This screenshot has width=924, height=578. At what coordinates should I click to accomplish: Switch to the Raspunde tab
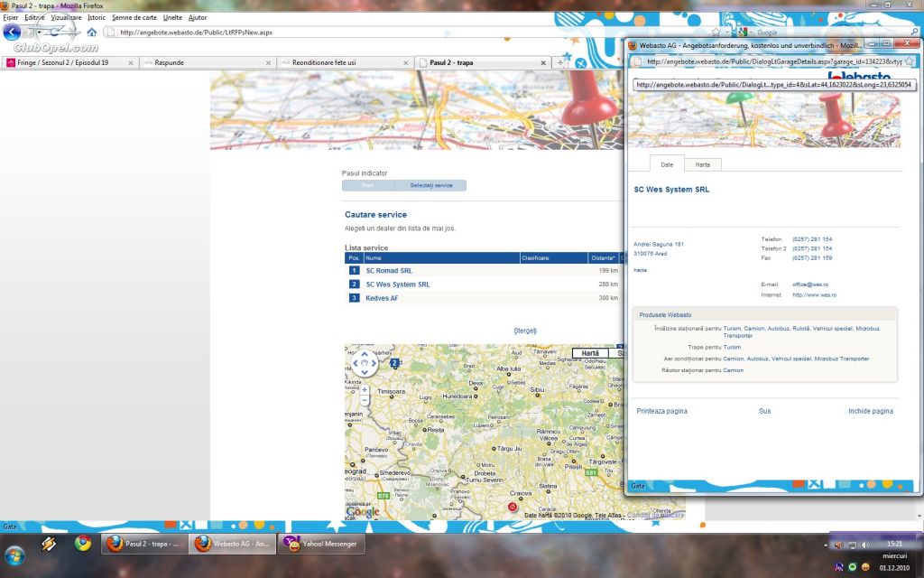(x=208, y=62)
